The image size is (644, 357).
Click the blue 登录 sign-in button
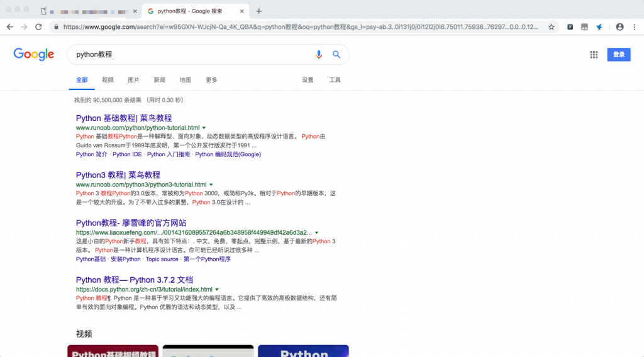pyautogui.click(x=618, y=55)
